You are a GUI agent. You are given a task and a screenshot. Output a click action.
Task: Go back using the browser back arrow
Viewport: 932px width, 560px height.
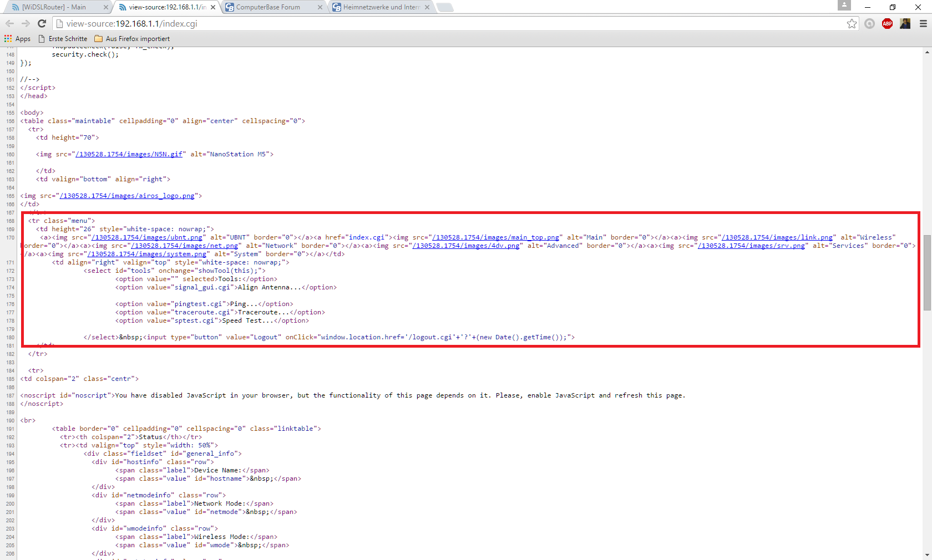click(9, 23)
